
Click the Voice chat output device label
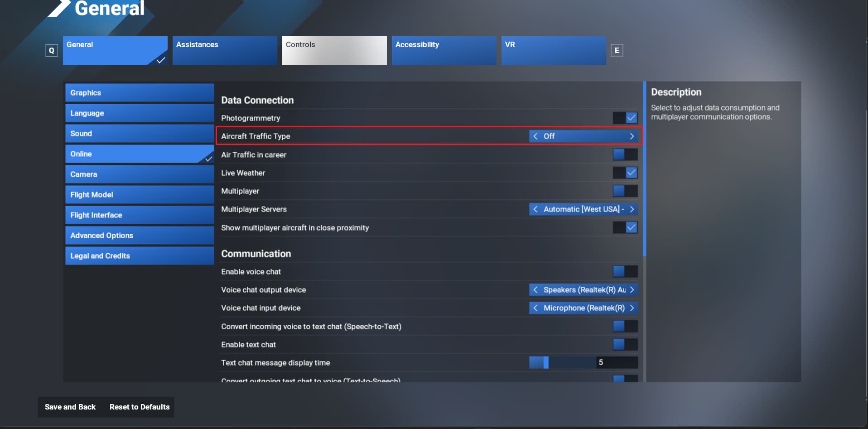(263, 290)
